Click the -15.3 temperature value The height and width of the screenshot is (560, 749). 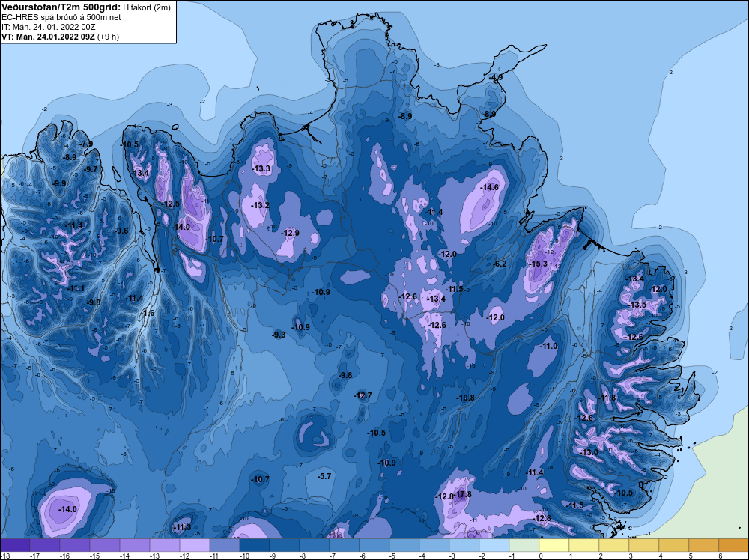[539, 264]
